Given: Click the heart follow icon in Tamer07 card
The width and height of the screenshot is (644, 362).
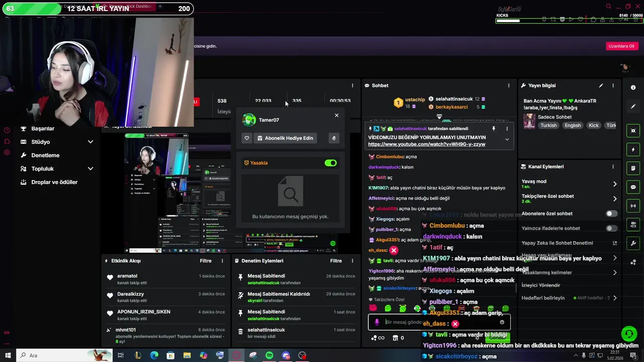Looking at the screenshot, I should 247,138.
